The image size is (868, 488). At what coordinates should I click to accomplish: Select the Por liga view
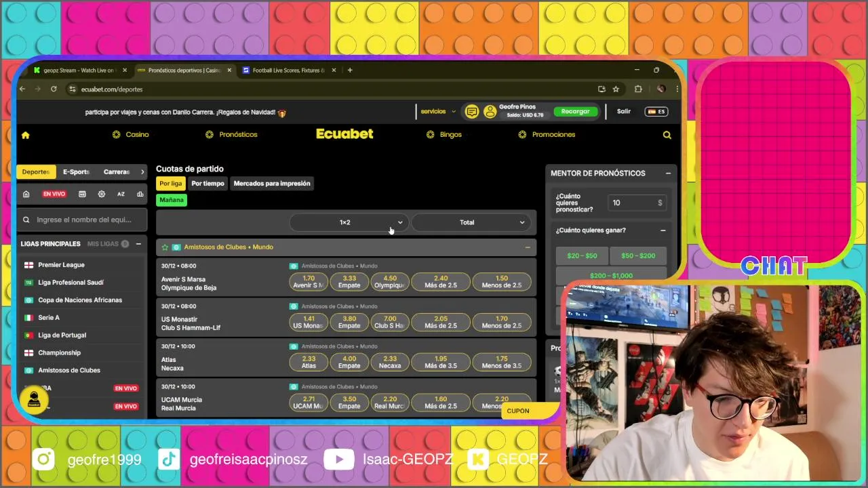(171, 184)
